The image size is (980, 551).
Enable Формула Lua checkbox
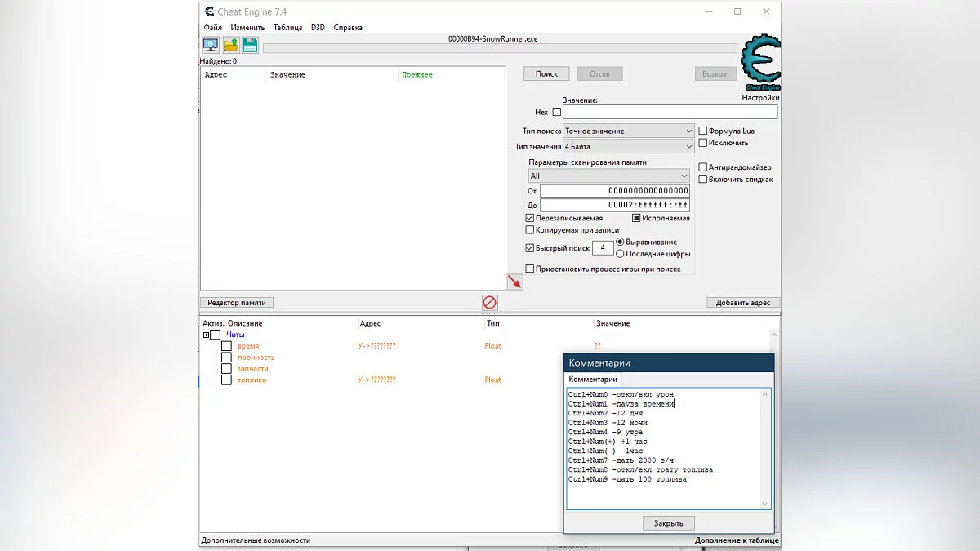702,131
